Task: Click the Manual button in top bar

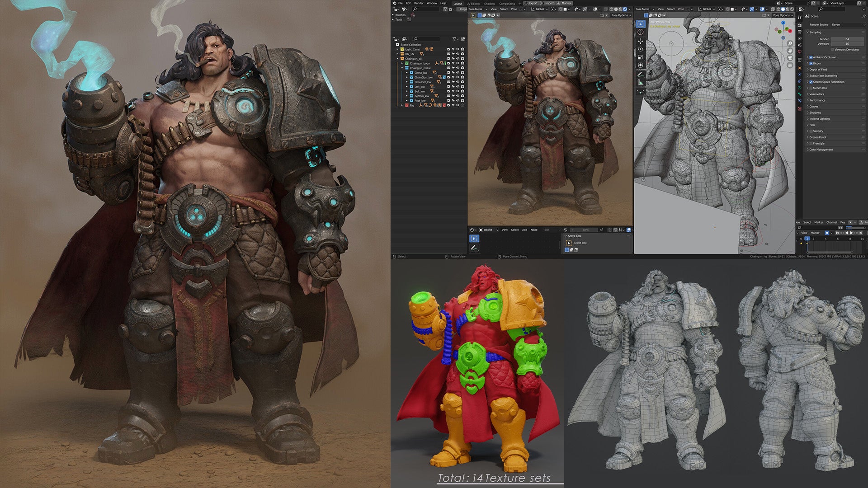Action: [566, 3]
